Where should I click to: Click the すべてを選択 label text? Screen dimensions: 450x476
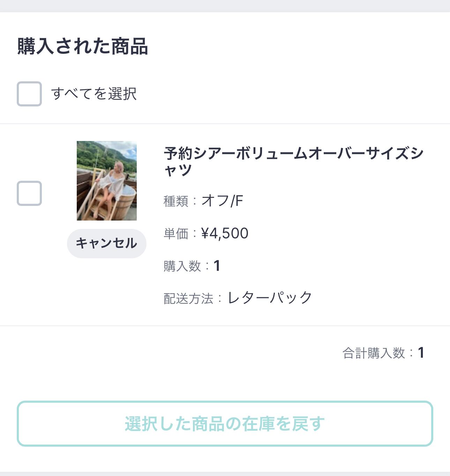(x=93, y=94)
